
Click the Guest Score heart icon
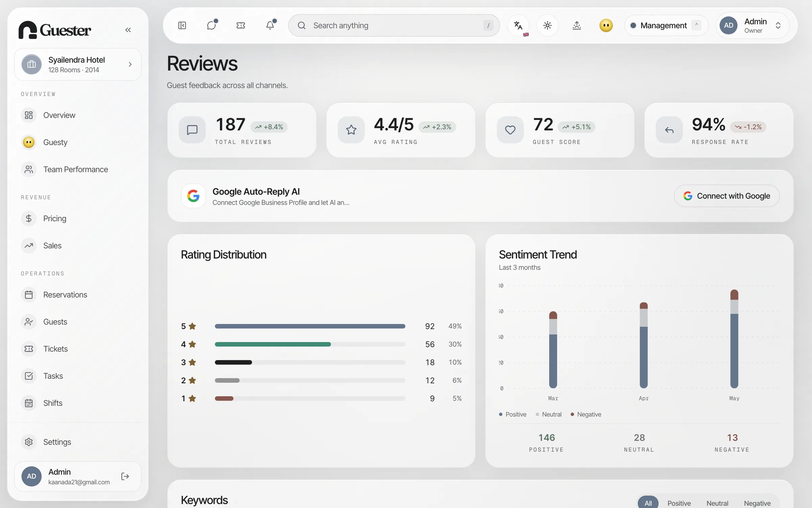click(x=510, y=130)
